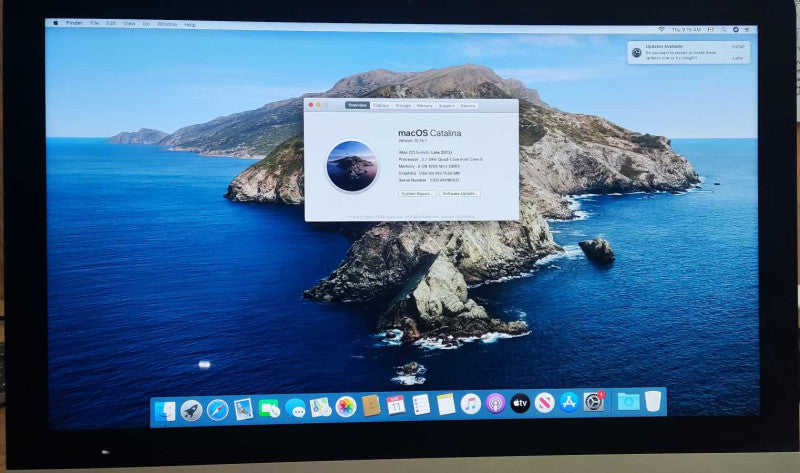This screenshot has width=800, height=473.
Task: Open the Trash in Dock
Action: click(x=653, y=401)
